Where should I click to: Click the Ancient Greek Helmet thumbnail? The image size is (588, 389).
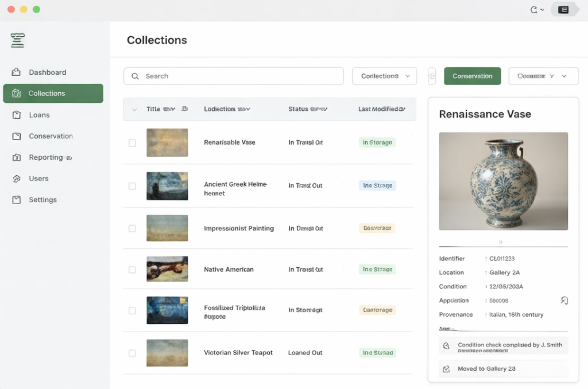167,186
